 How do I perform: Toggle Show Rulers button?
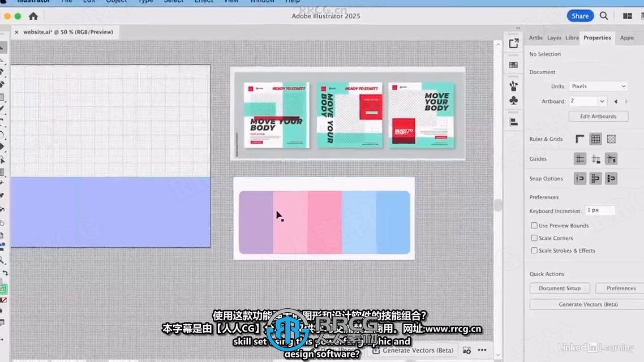coord(579,139)
